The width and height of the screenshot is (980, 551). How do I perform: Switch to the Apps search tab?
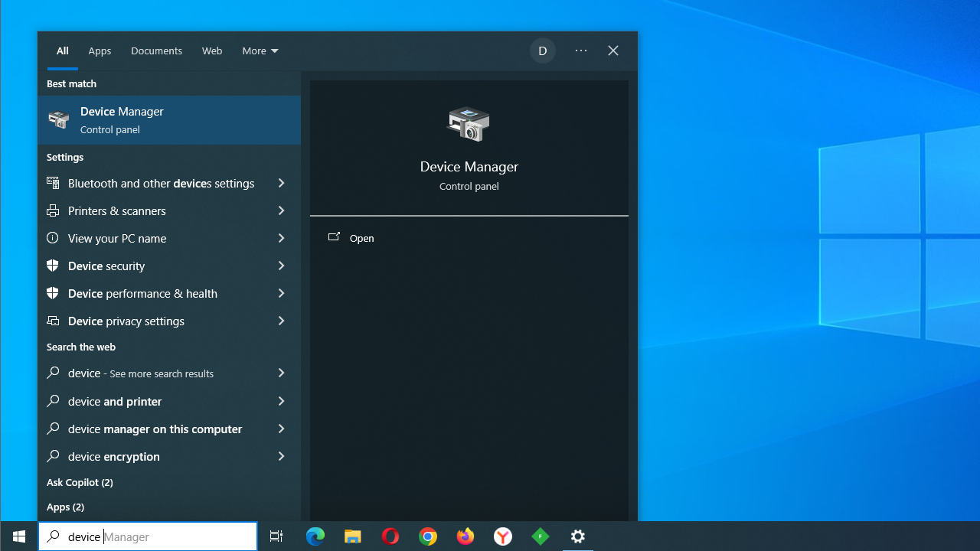coord(100,51)
